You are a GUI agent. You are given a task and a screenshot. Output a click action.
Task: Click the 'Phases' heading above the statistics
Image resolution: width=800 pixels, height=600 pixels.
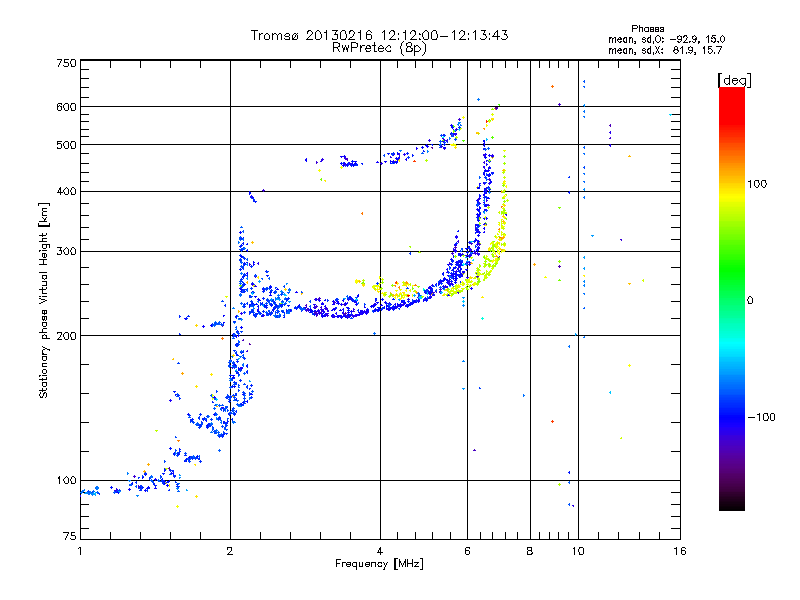click(x=647, y=29)
